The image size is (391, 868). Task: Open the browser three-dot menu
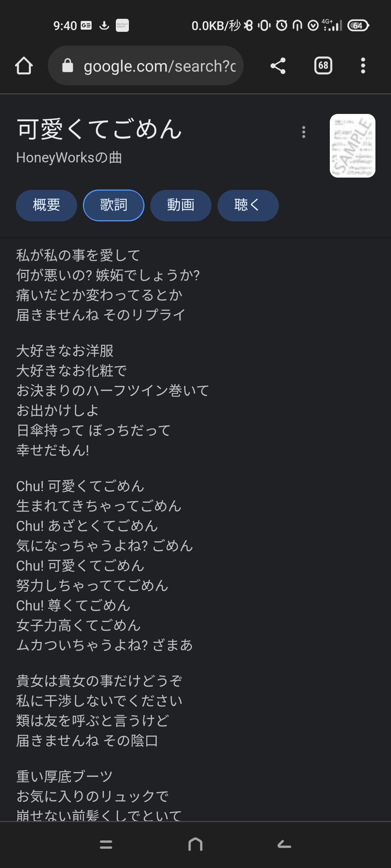(363, 66)
